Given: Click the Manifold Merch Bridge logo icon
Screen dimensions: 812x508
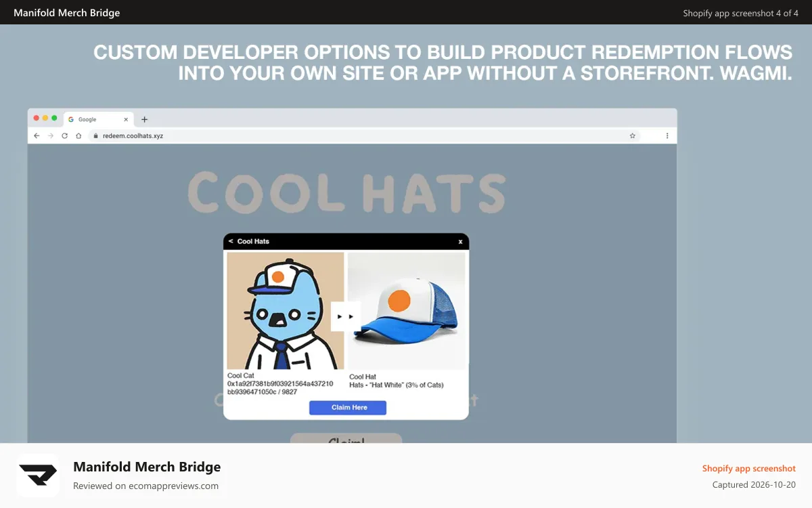Looking at the screenshot, I should tap(38, 475).
